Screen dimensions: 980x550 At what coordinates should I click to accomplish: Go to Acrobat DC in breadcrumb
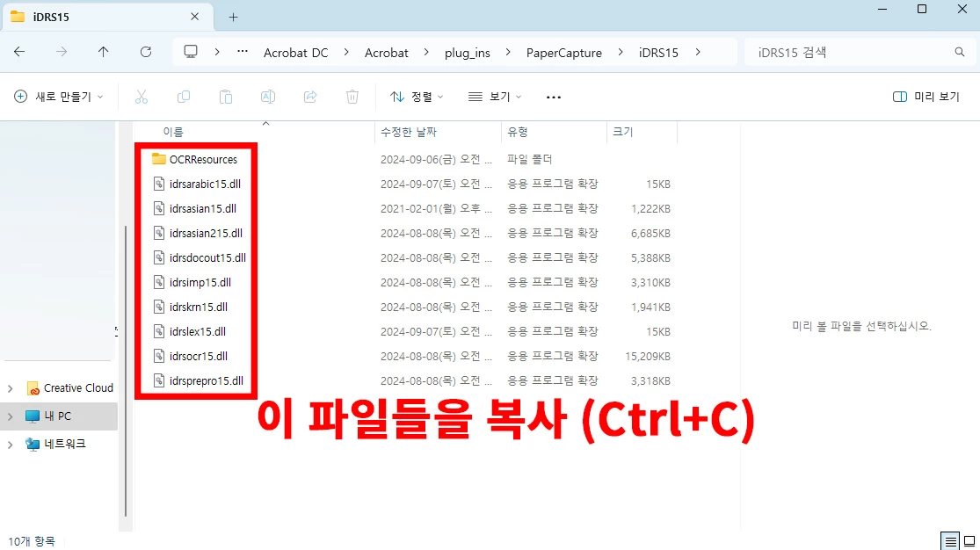pos(295,53)
